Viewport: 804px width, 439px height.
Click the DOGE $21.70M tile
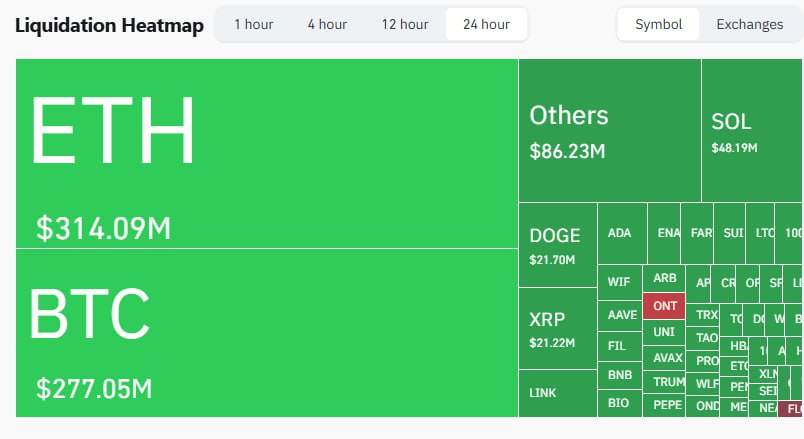pos(558,245)
